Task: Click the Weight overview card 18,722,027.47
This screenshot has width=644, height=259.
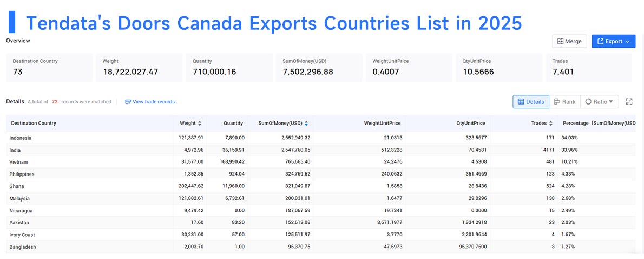Action: (x=139, y=67)
